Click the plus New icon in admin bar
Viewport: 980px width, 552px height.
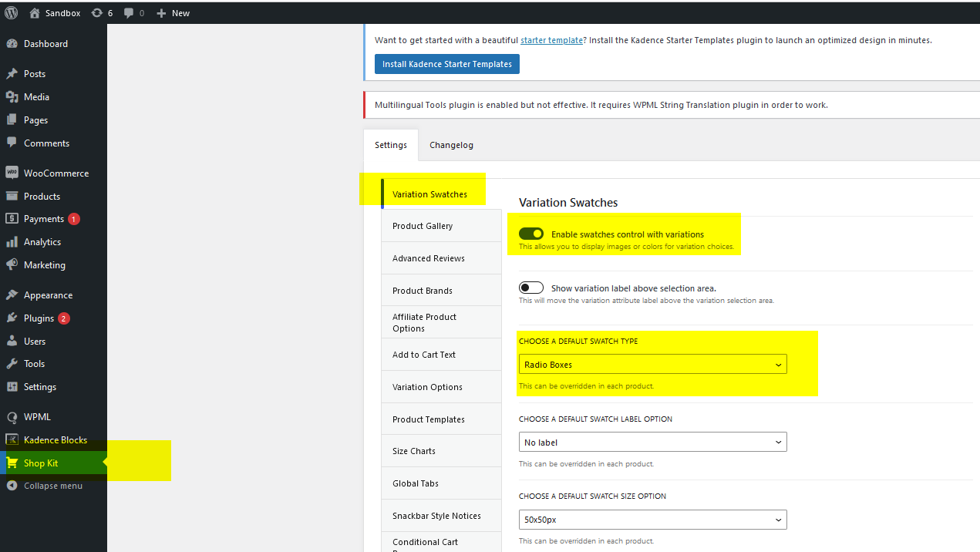(x=161, y=13)
